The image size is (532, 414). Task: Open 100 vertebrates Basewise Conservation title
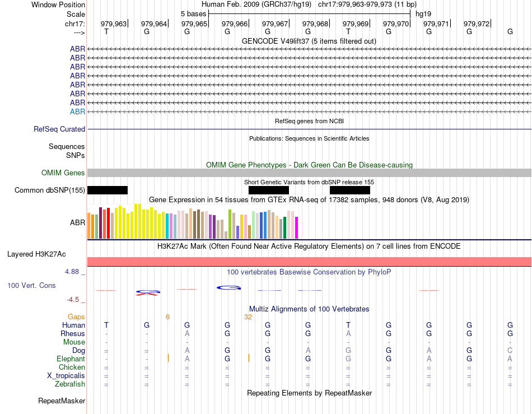(309, 272)
